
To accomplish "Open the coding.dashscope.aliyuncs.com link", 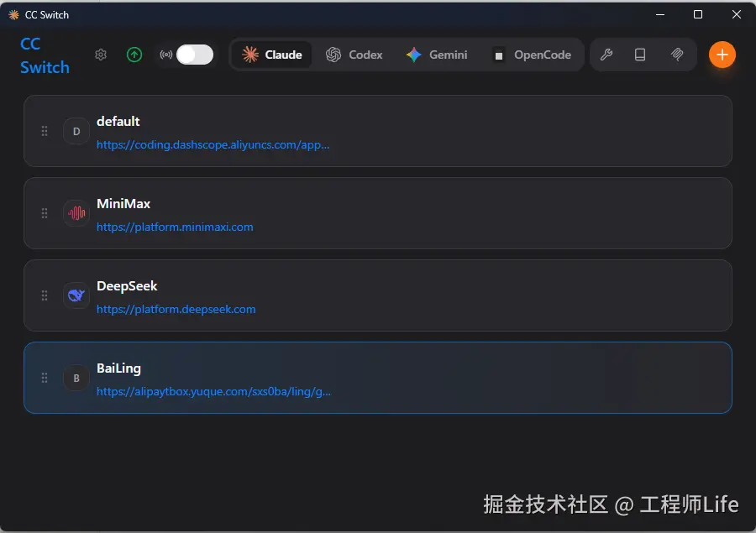I will tap(213, 144).
